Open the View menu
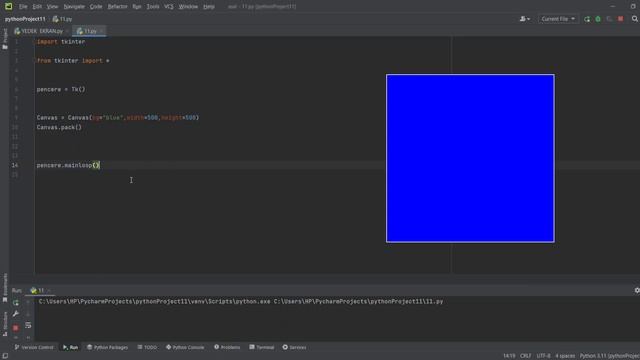Image resolution: width=640 pixels, height=360 pixels. [x=52, y=7]
